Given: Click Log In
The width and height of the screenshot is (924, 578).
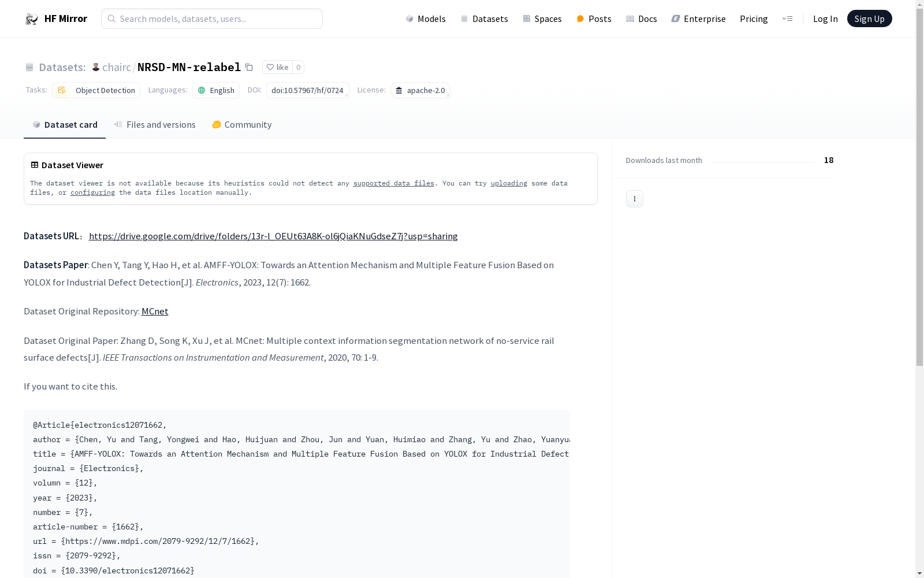Looking at the screenshot, I should [825, 19].
